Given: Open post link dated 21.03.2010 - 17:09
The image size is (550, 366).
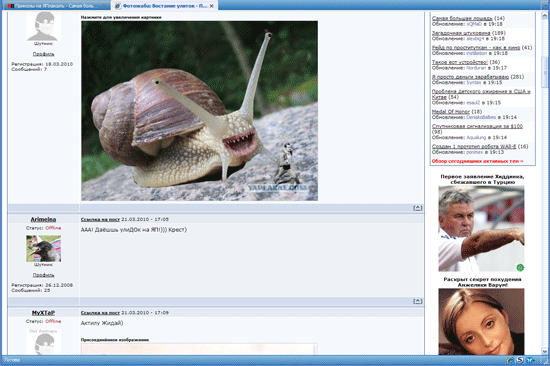Looking at the screenshot, I should click(x=100, y=313).
